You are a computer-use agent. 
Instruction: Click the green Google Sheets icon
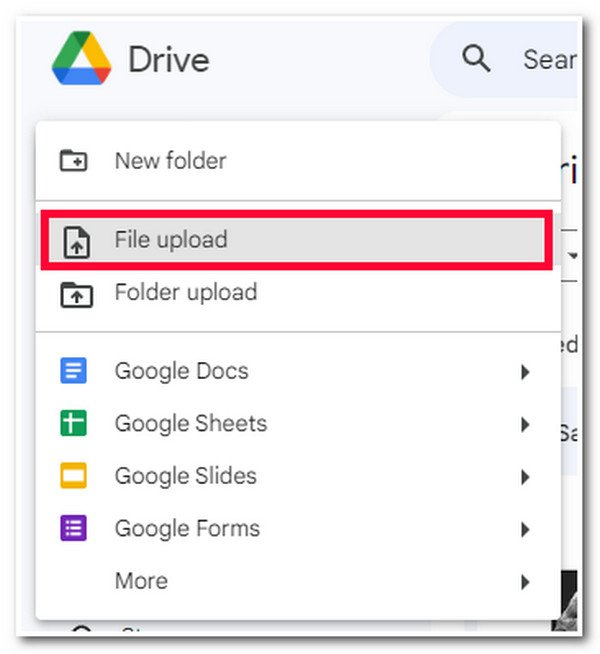[73, 423]
